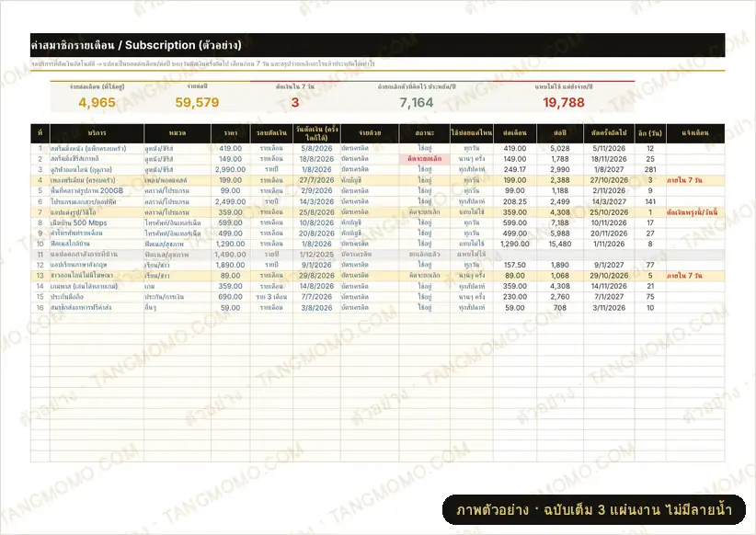
Task: Click the per-year value 2,760
Action: pyautogui.click(x=560, y=297)
